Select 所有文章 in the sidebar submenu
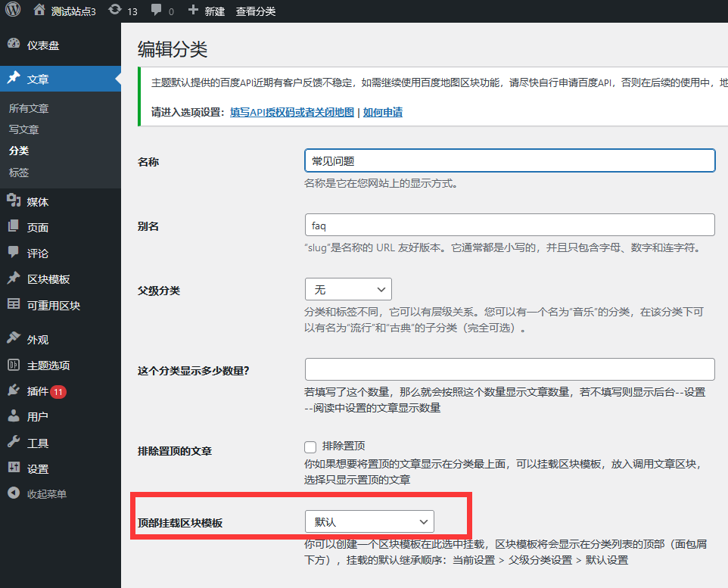This screenshot has width=728, height=588. click(x=29, y=108)
